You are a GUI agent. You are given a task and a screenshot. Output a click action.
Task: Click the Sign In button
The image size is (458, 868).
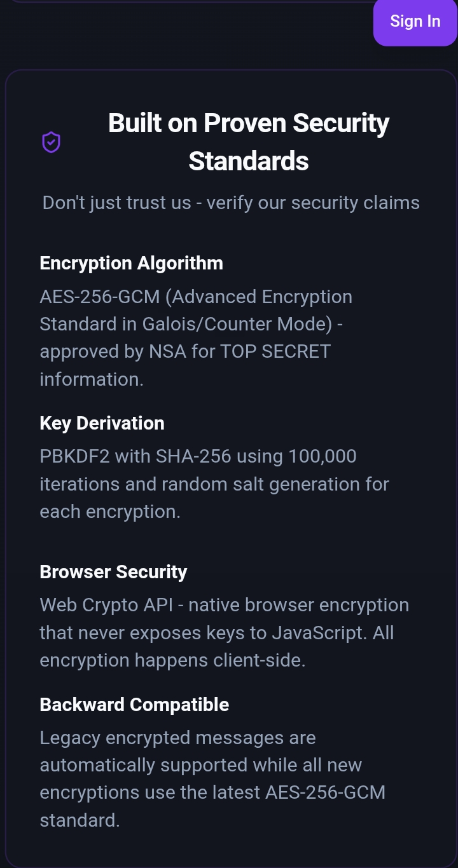(415, 21)
